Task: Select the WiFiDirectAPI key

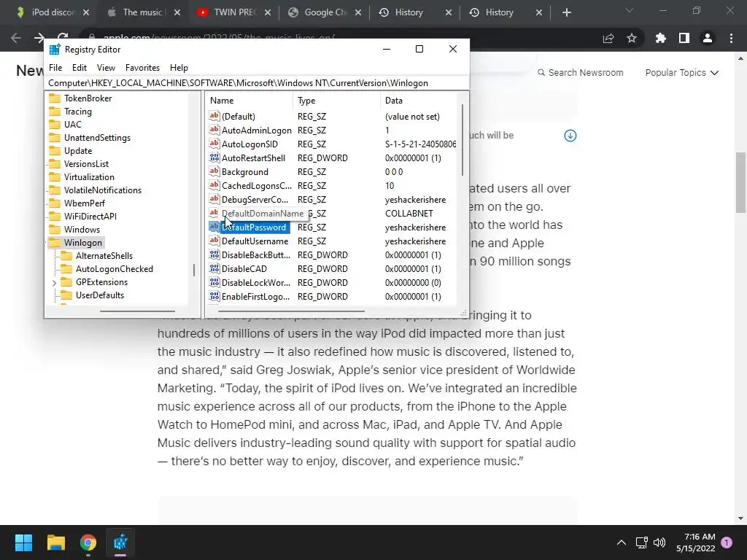Action: point(90,216)
